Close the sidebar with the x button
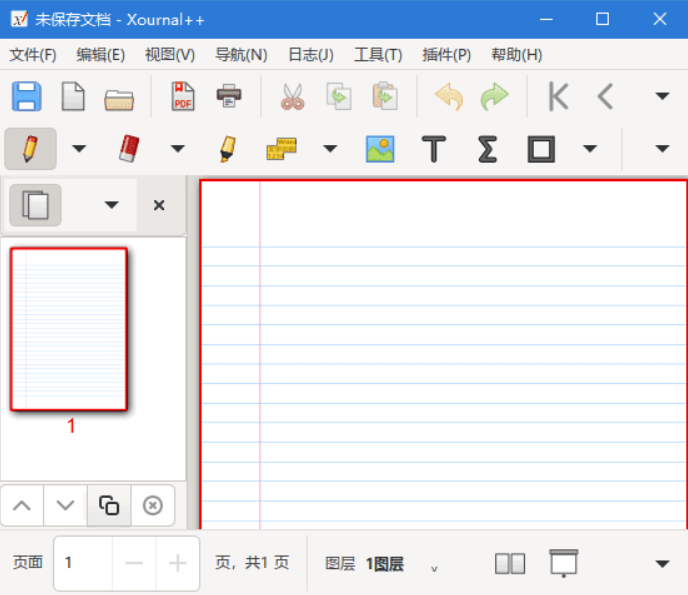Screen dimensions: 688x595 tap(159, 205)
